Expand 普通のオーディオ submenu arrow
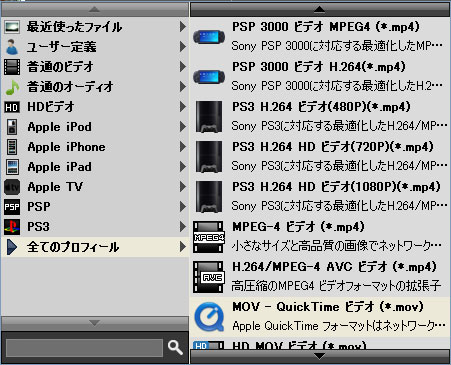 (x=183, y=87)
